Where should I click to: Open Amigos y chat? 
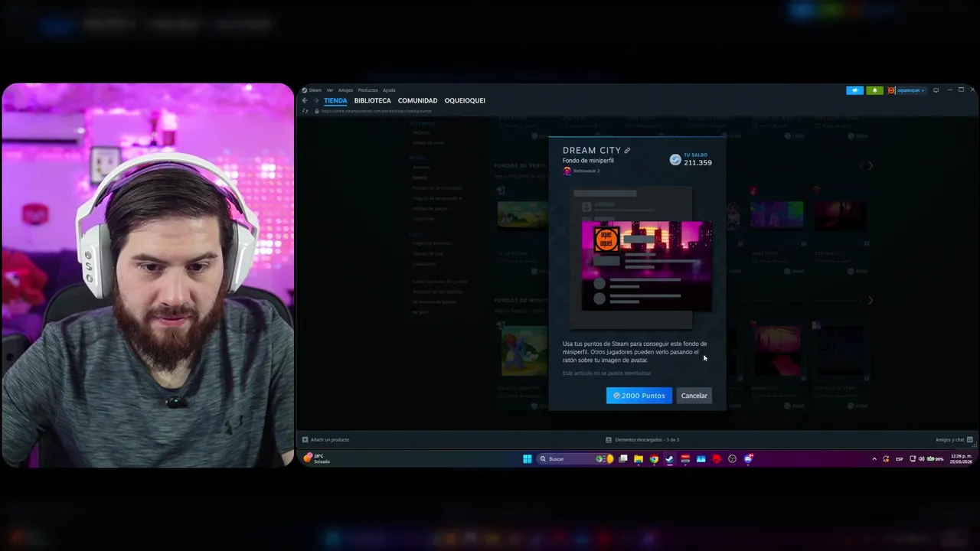coord(954,440)
